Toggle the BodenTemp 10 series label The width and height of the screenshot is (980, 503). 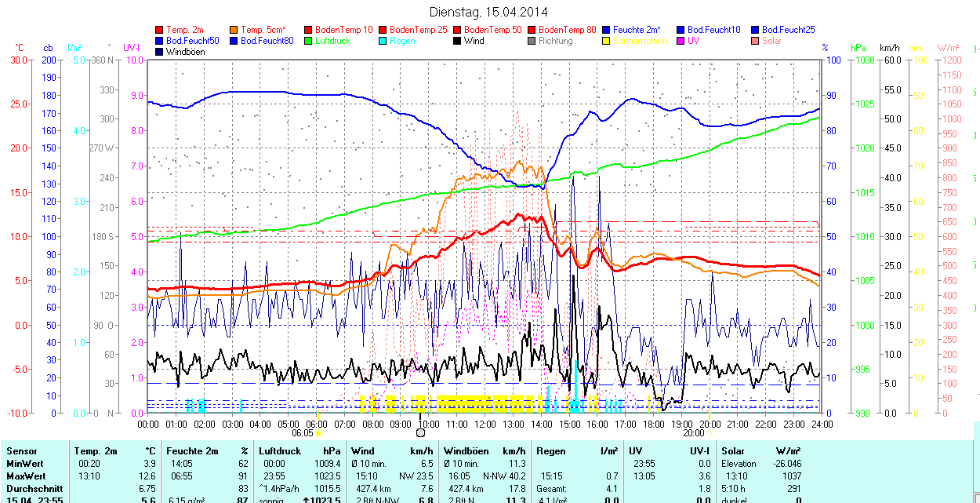point(344,30)
